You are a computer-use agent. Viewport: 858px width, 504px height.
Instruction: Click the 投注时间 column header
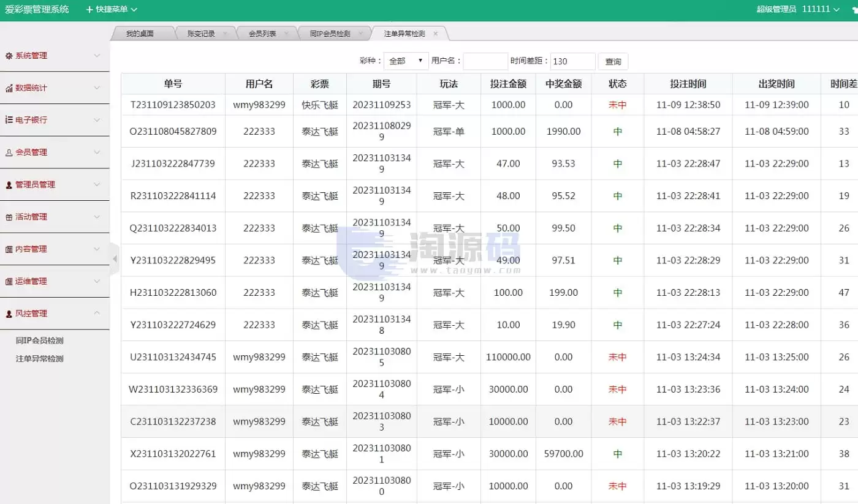[688, 84]
